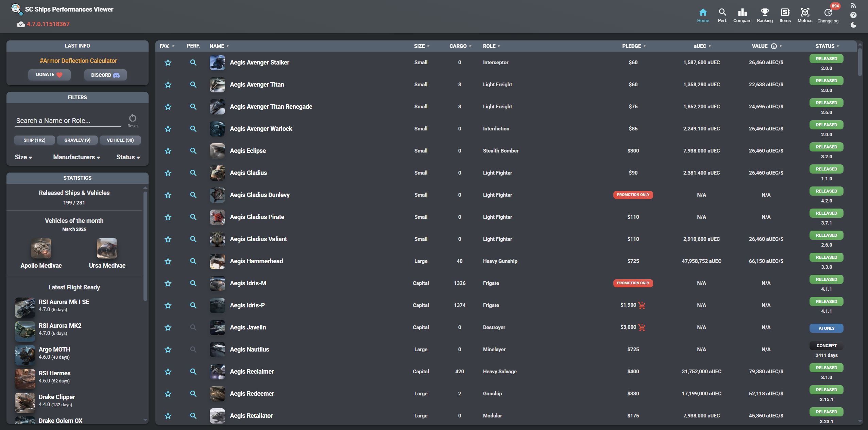The height and width of the screenshot is (430, 868).
Task: Favorite the Aegis Eclipse with star
Action: [168, 151]
